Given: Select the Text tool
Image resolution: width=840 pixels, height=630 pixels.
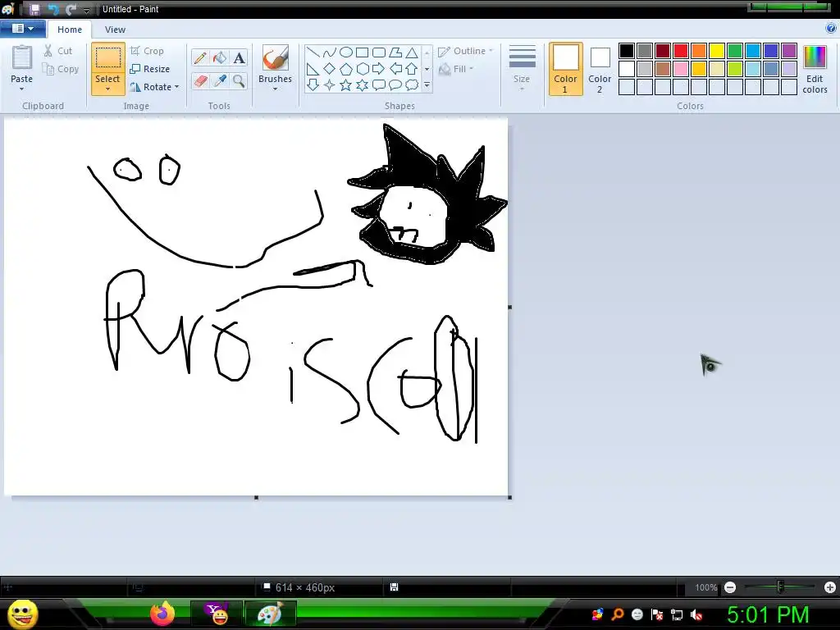Looking at the screenshot, I should click(239, 58).
